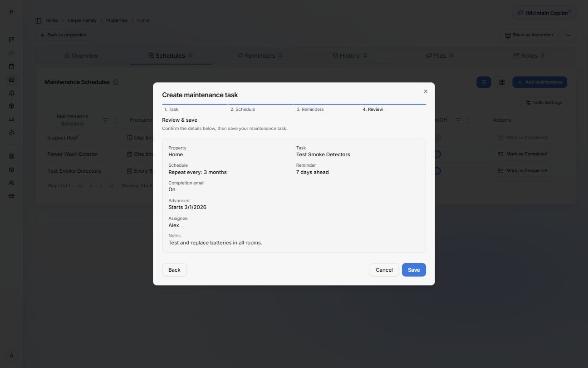The width and height of the screenshot is (588, 368).
Task: Click the wizard step progress bar
Action: [x=294, y=103]
